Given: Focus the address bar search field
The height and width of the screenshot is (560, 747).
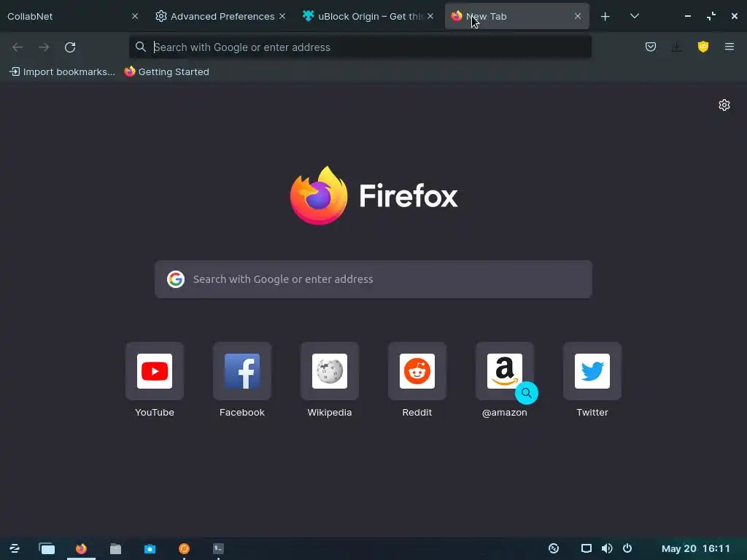Looking at the screenshot, I should tap(360, 47).
